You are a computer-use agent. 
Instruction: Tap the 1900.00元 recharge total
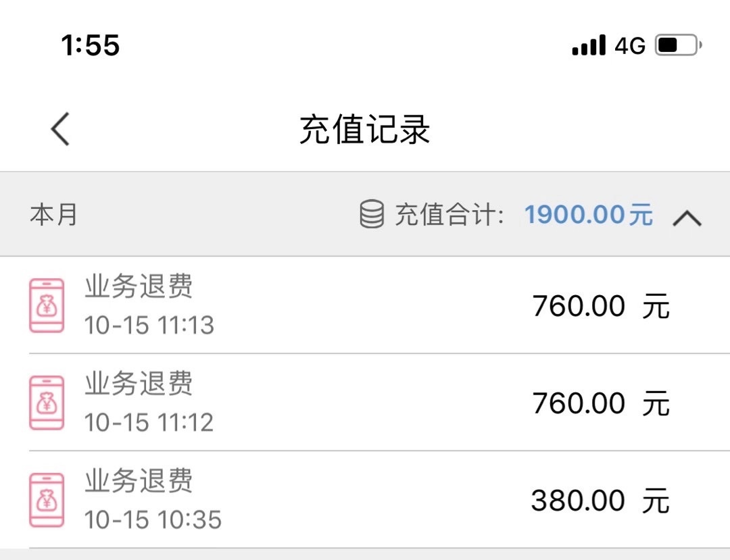click(x=589, y=215)
